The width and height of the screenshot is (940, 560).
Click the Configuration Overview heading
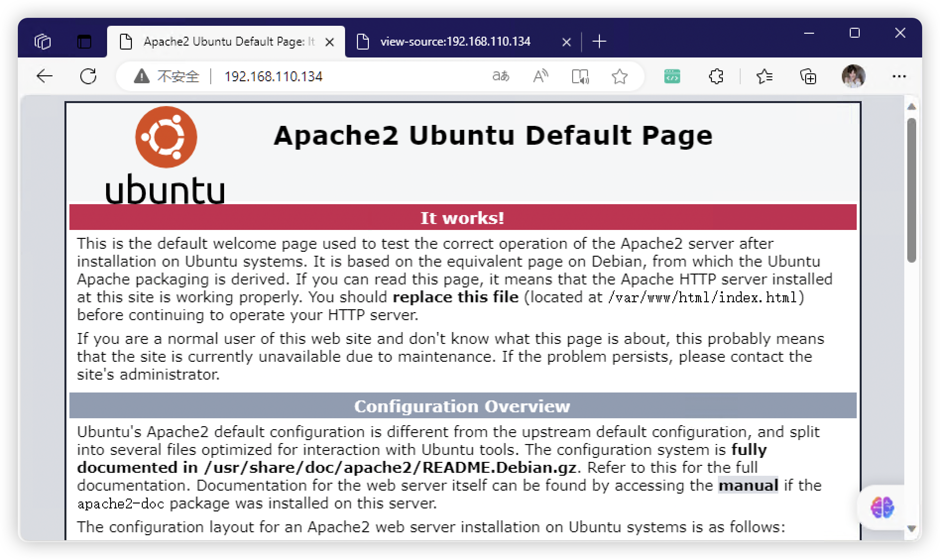[x=462, y=406]
